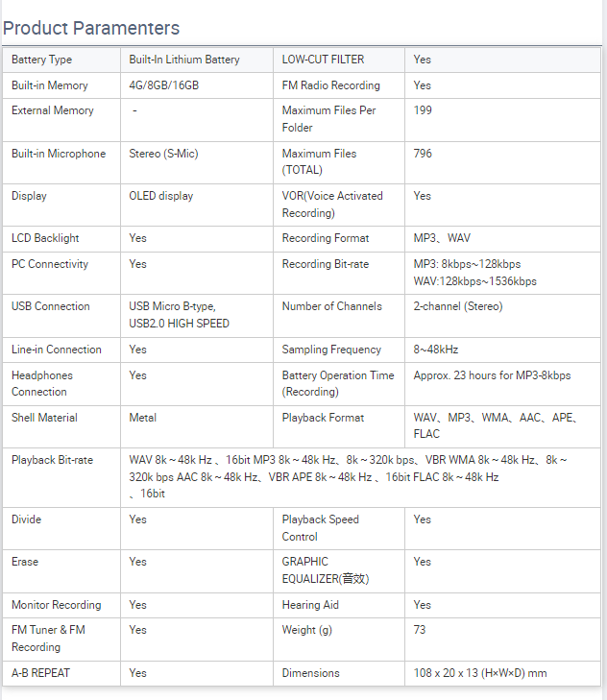Select the Sampling Frequency label
Viewport: 607px width, 700px height.
[x=331, y=350]
